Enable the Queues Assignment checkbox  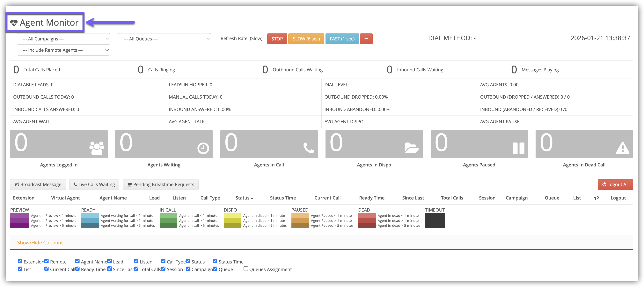click(245, 269)
